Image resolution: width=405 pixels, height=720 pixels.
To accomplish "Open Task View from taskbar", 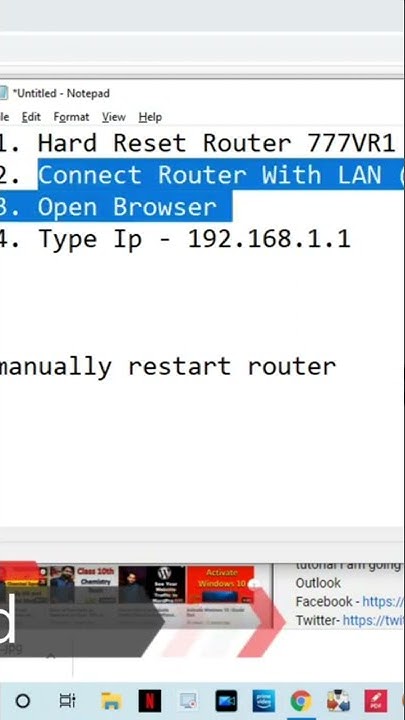I will (x=68, y=701).
